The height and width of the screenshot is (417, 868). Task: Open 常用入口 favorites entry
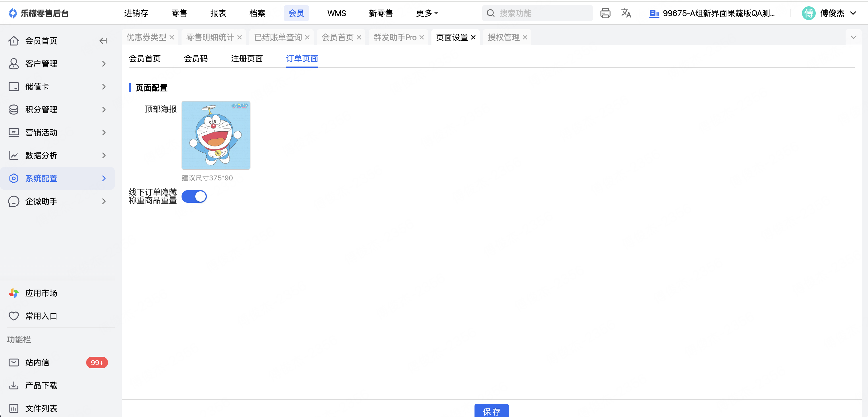(x=41, y=316)
